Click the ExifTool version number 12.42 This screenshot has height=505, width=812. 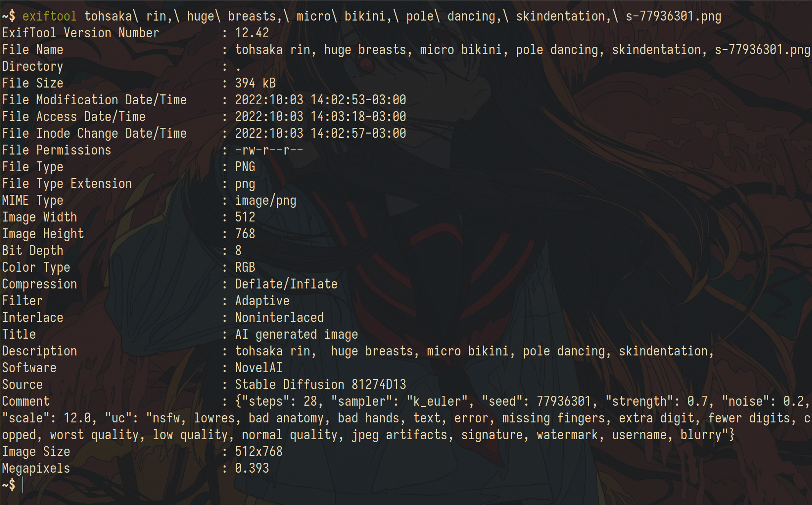tap(252, 33)
